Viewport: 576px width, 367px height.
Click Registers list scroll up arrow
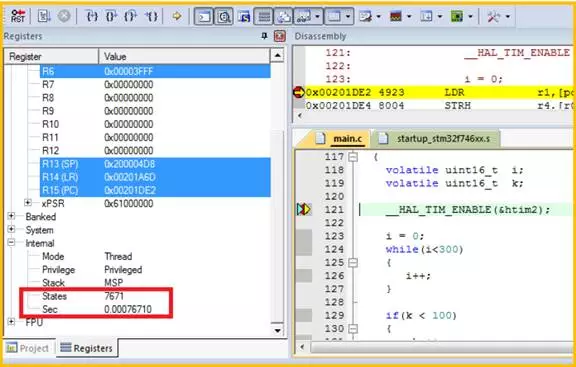[277, 56]
